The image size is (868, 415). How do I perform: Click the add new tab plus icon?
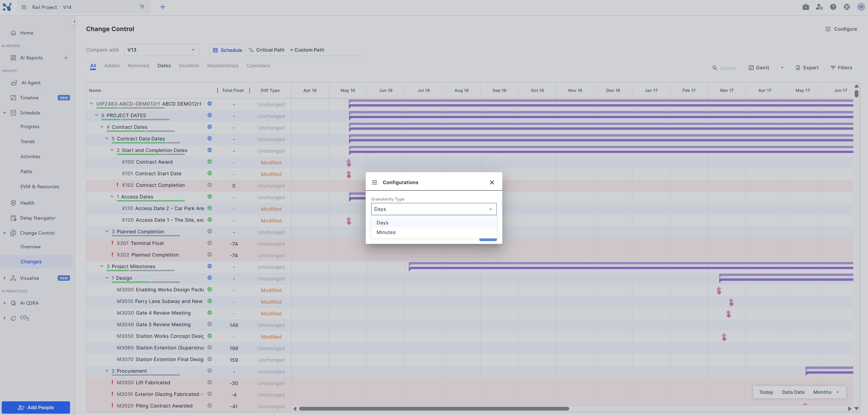tap(163, 7)
